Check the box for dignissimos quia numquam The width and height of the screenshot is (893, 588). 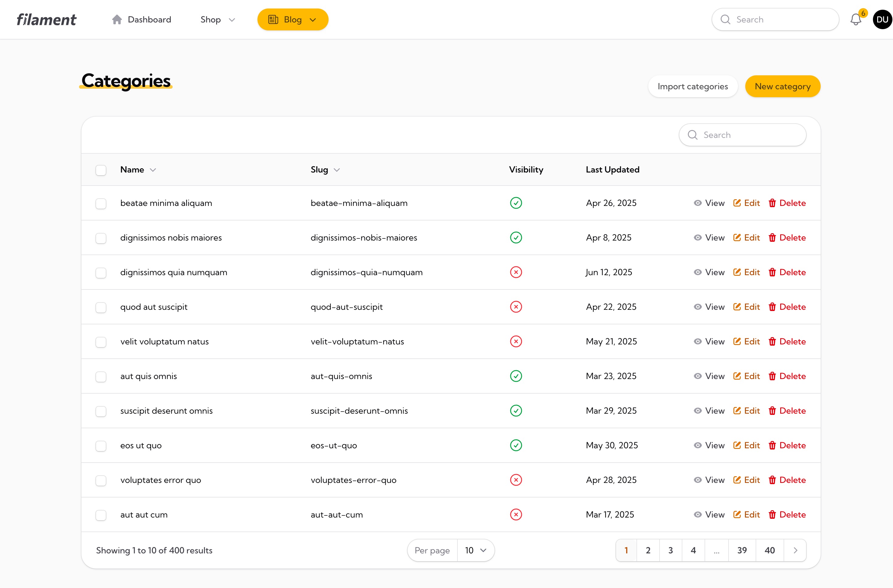[x=101, y=273]
